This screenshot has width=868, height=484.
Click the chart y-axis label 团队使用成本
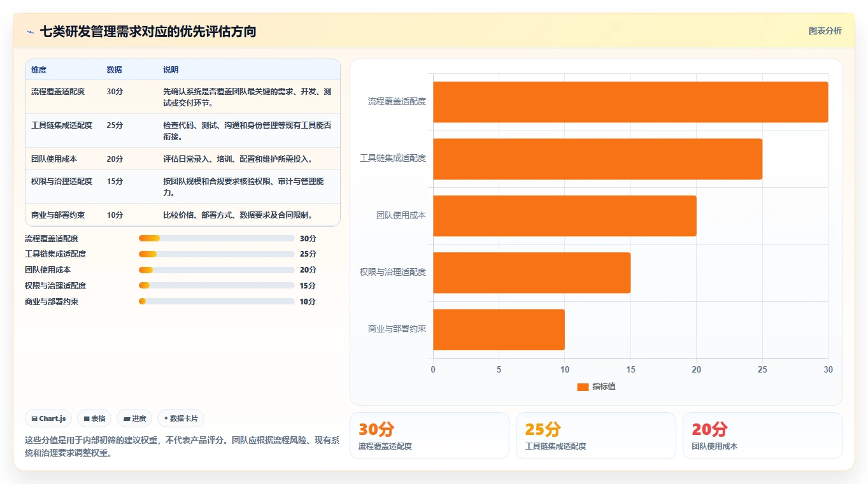[401, 215]
